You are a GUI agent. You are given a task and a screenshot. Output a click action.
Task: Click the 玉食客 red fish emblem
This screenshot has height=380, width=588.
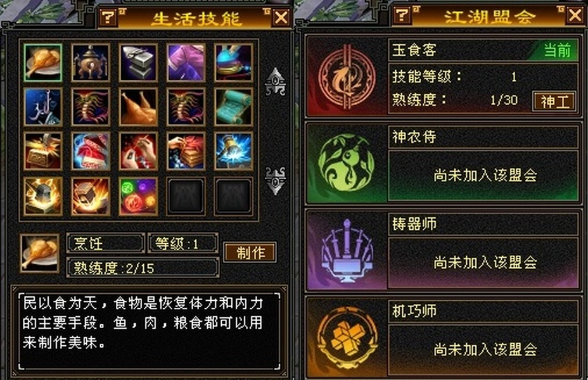click(x=347, y=77)
